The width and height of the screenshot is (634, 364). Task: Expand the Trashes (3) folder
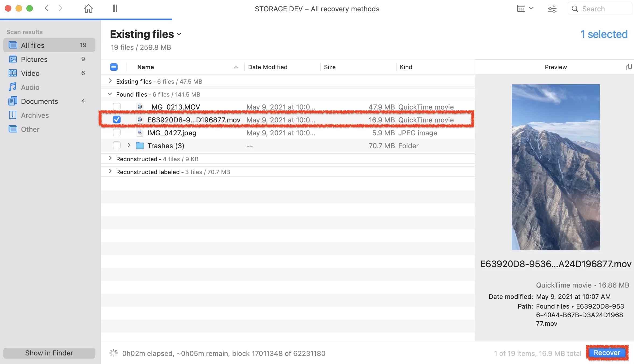coord(129,145)
